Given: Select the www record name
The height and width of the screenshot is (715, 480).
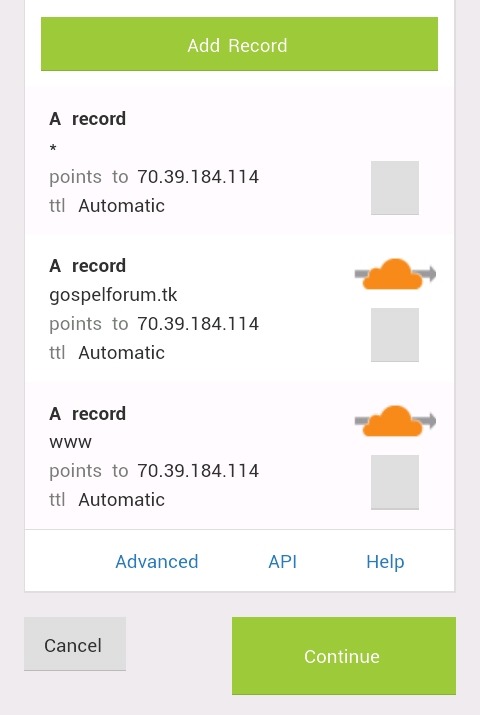Looking at the screenshot, I should tap(70, 442).
